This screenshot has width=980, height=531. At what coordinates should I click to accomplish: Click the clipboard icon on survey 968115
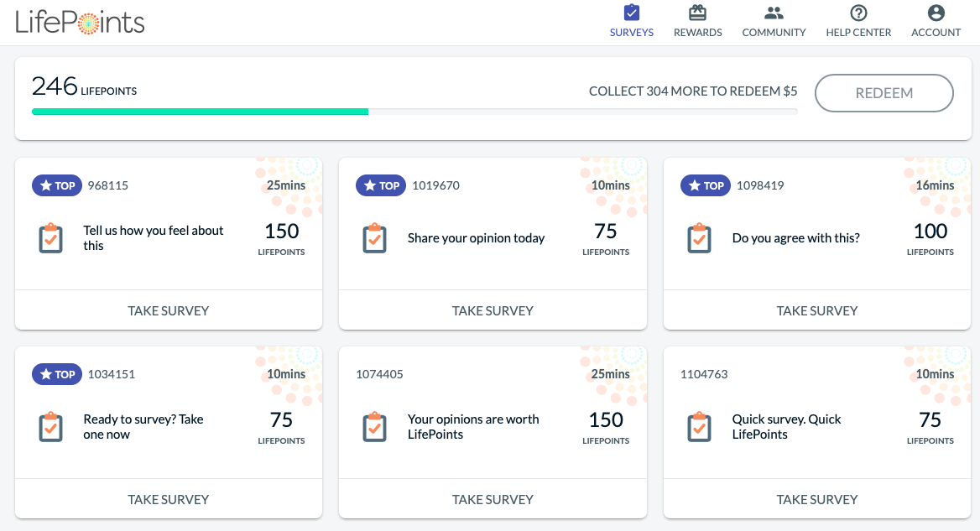point(50,238)
